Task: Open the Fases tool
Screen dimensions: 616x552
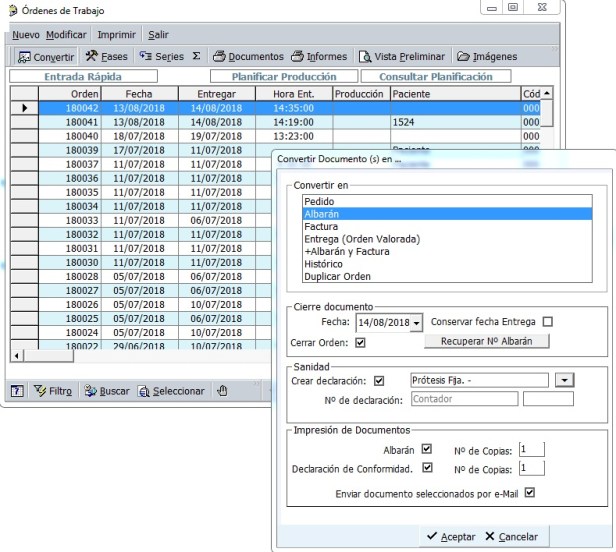Action: (x=107, y=56)
